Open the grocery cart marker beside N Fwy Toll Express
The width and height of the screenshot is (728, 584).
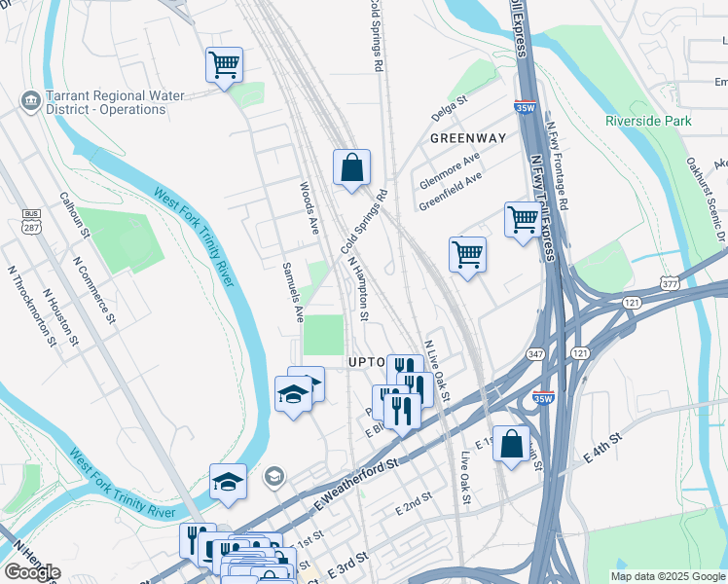point(524,222)
